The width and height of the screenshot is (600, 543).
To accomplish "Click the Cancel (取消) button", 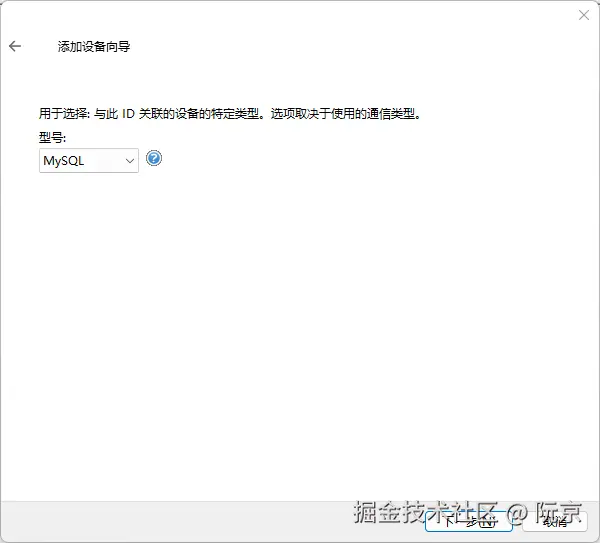I will coord(555,521).
